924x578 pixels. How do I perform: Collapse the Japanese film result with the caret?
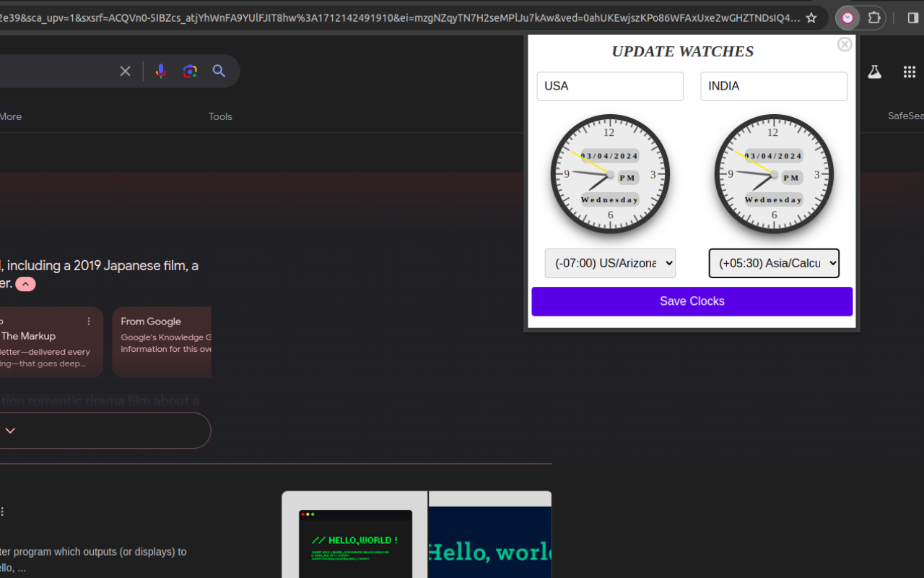(25, 283)
